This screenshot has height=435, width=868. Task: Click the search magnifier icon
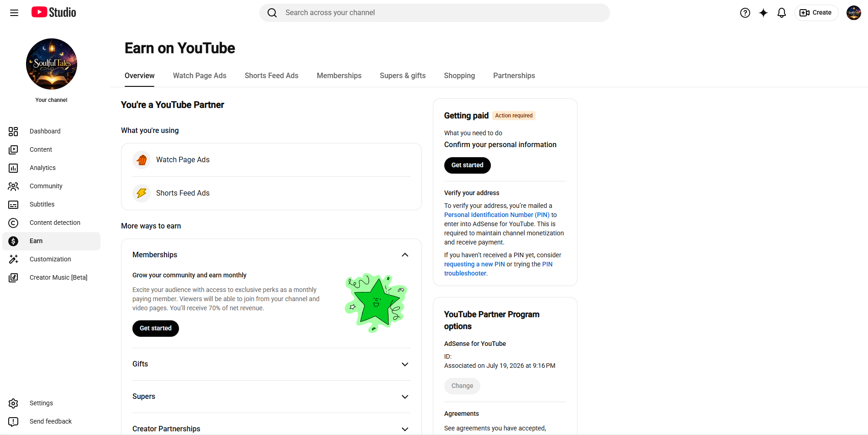coord(272,13)
